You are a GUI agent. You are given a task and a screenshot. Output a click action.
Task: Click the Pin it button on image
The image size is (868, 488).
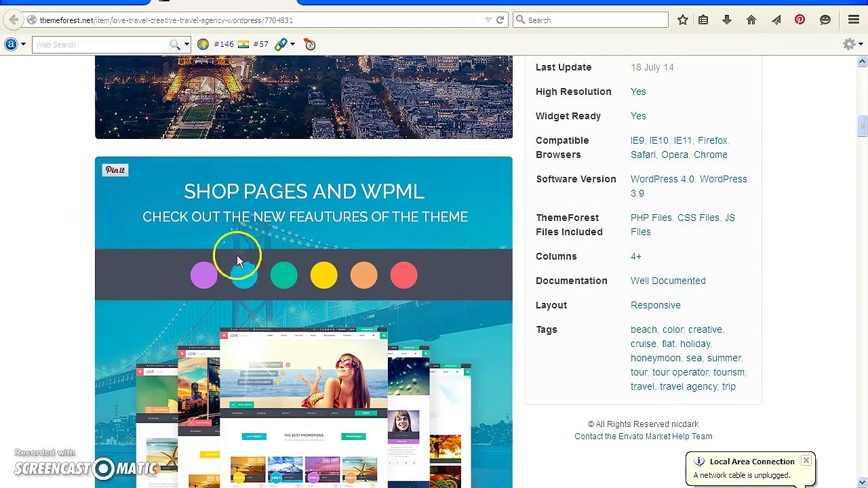[115, 170]
